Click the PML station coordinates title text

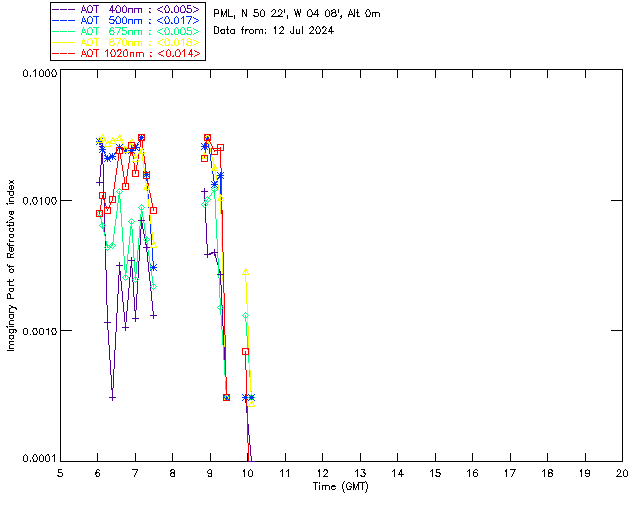point(297,14)
